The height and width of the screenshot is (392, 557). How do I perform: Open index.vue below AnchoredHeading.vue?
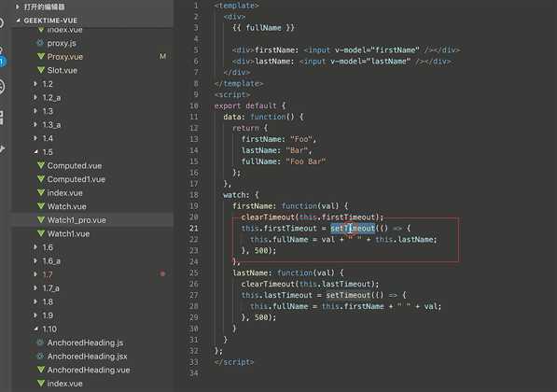64,384
